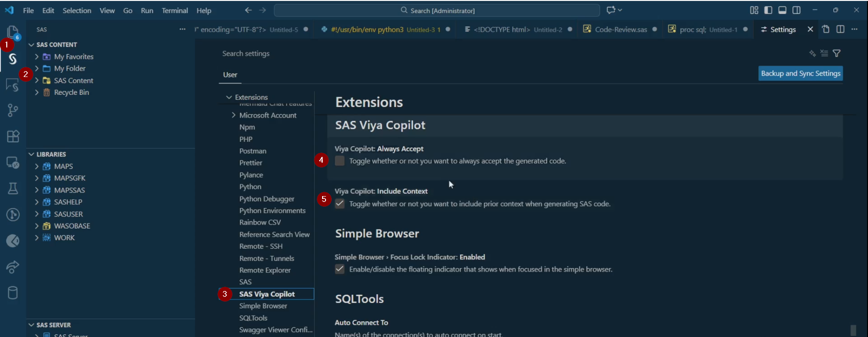Collapse the SAS CONTENT section
Image resolution: width=868 pixels, height=337 pixels.
point(31,45)
